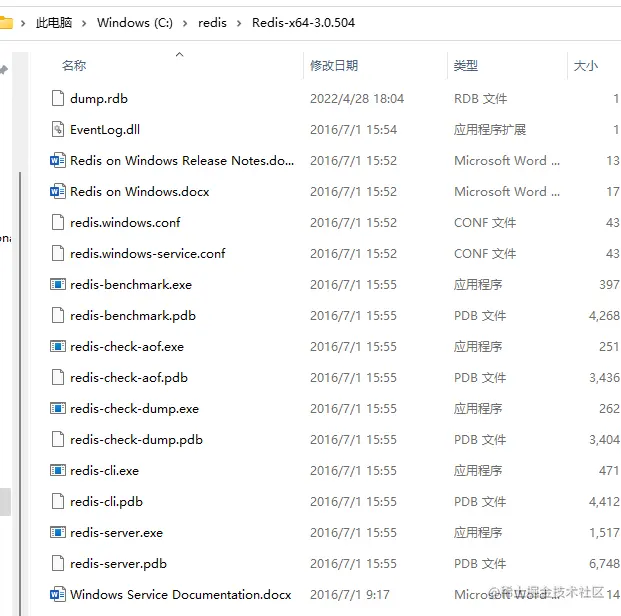Select the redis-check-dump.exe file name
The width and height of the screenshot is (621, 616).
coord(134,408)
